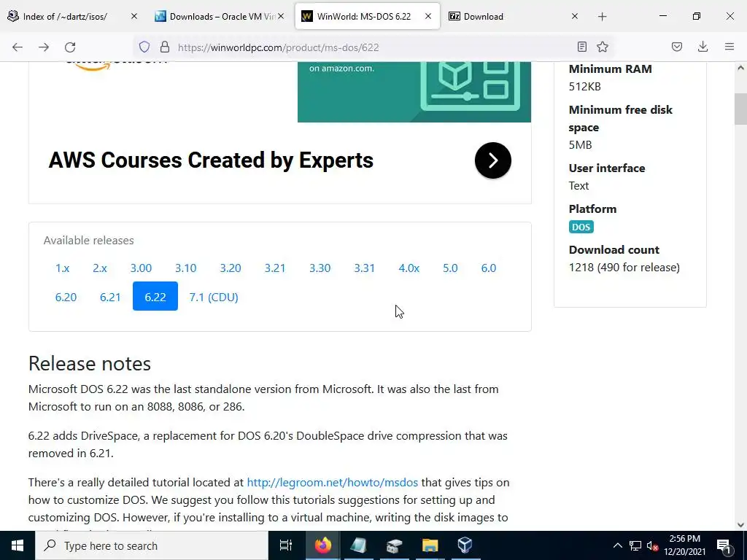
Task: Select release 3.21
Action: tap(275, 268)
